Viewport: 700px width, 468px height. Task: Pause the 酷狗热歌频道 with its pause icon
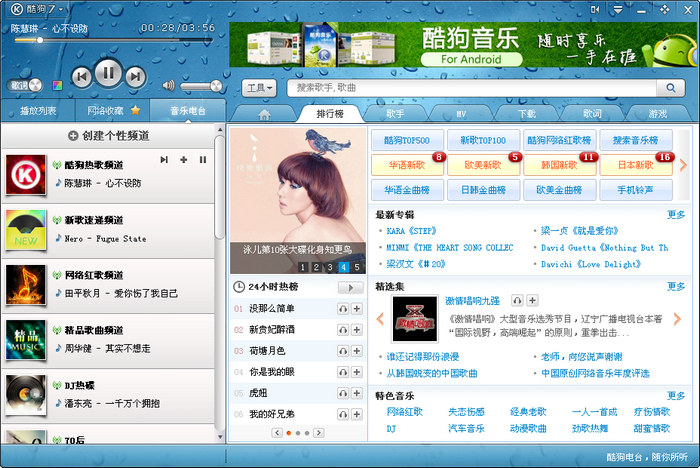(203, 159)
